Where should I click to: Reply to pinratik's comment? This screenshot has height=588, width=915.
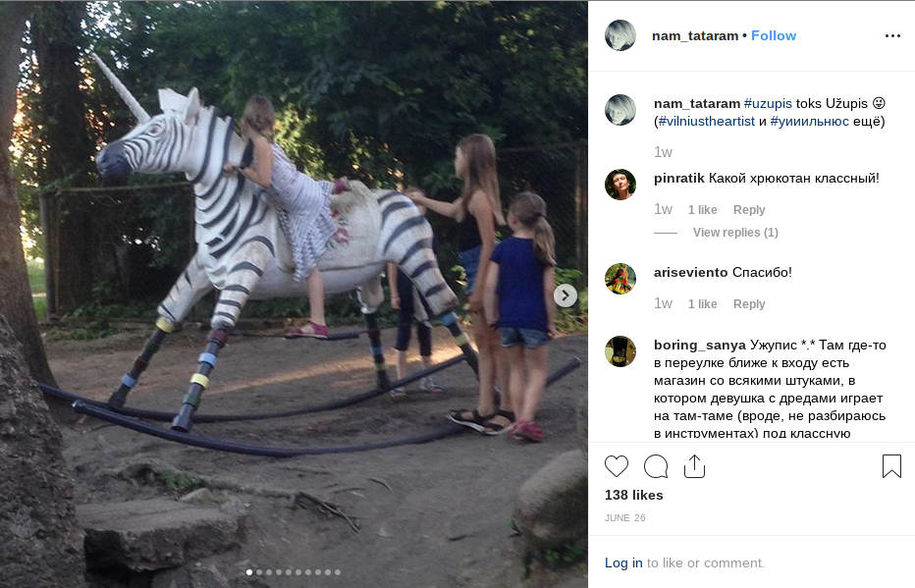pyautogui.click(x=749, y=210)
